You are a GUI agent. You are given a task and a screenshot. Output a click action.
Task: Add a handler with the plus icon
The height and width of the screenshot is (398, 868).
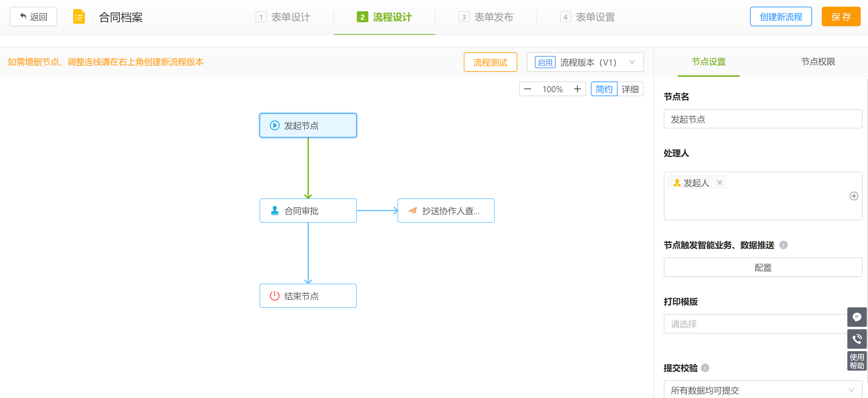pos(853,196)
